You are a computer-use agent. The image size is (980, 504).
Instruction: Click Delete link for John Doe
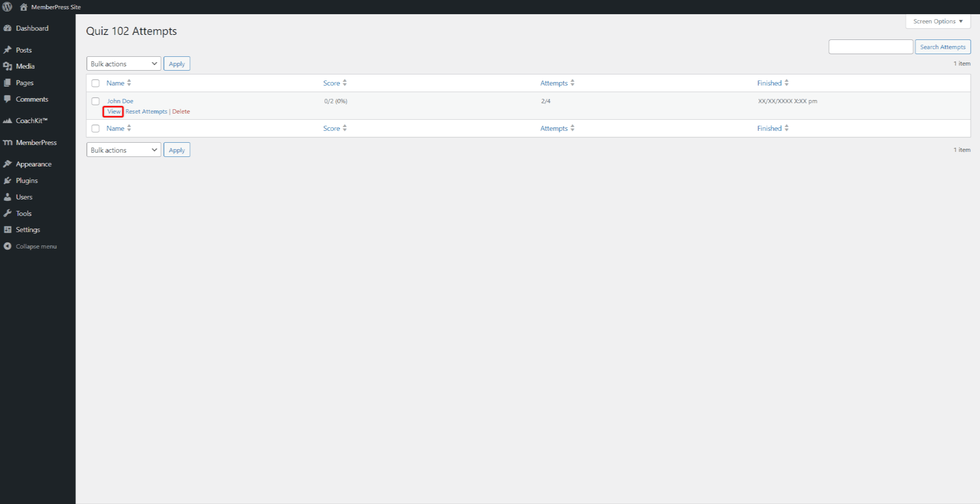tap(181, 111)
